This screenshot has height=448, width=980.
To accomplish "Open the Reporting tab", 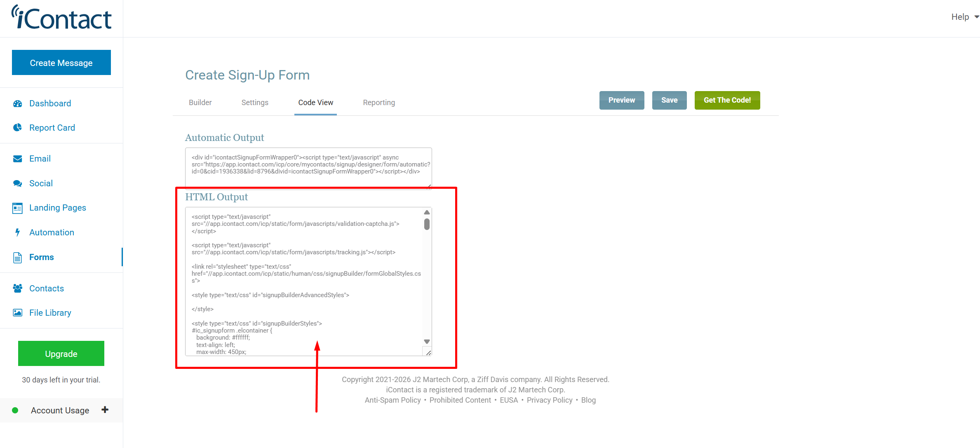I will (378, 103).
